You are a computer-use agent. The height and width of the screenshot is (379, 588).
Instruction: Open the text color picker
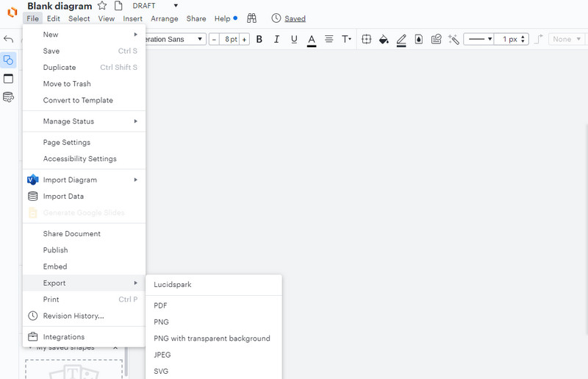(x=311, y=40)
